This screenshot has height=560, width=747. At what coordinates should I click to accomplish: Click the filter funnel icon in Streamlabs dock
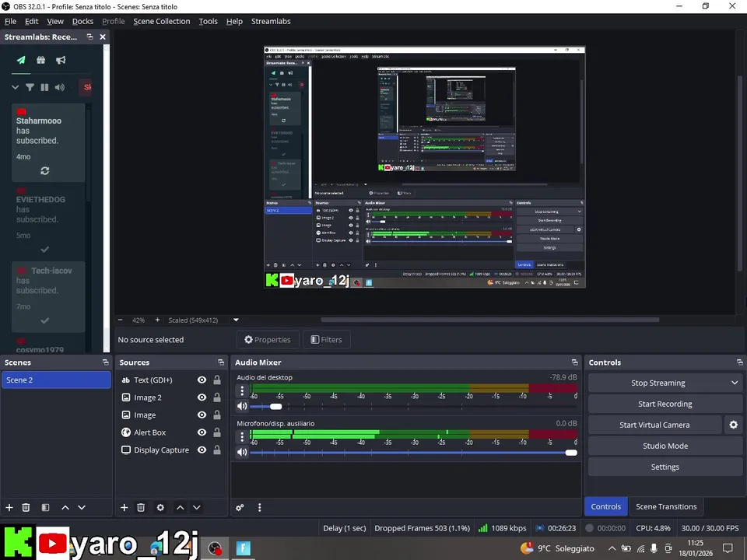pyautogui.click(x=30, y=87)
